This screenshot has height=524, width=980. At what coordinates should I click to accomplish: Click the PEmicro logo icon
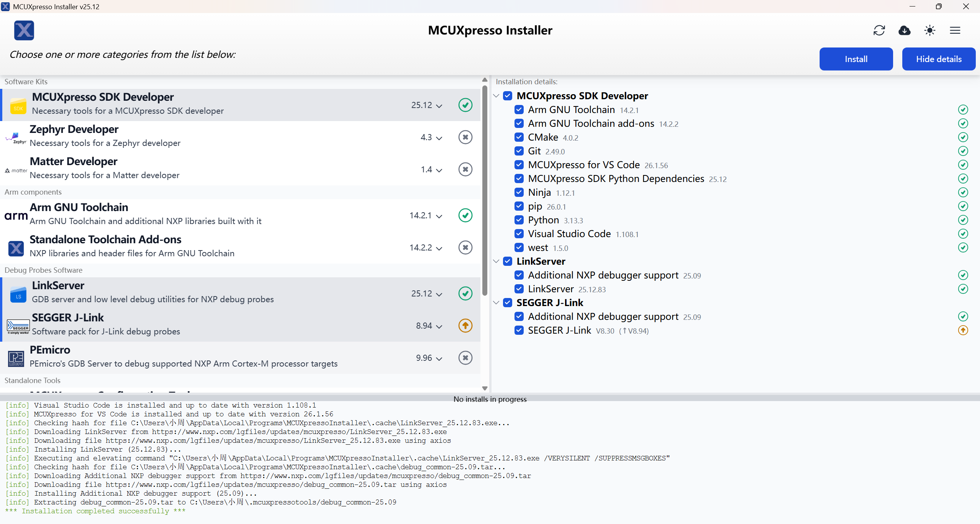coord(16,359)
